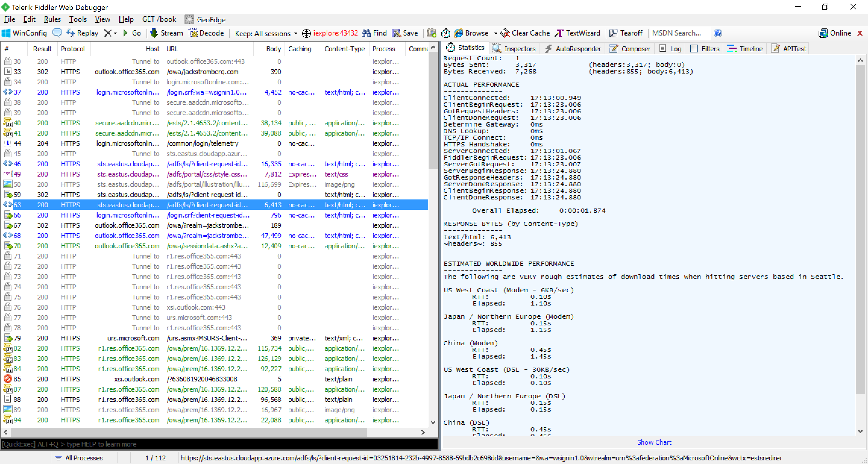Switch to the Inspectors tab
868x464 pixels.
[x=514, y=49]
